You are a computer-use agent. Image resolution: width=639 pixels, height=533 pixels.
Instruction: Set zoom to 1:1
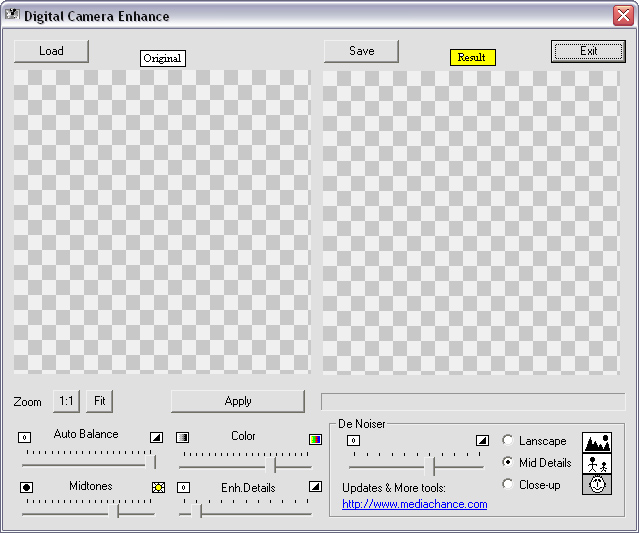[x=66, y=401]
